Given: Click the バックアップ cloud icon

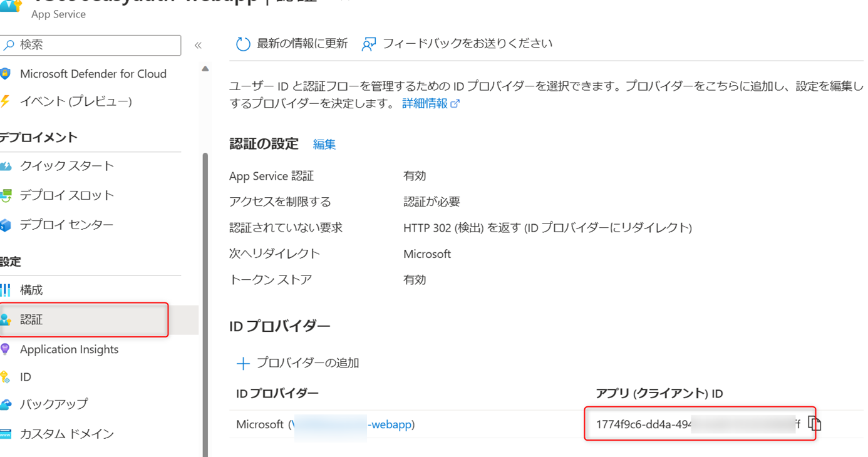Looking at the screenshot, I should point(6,404).
